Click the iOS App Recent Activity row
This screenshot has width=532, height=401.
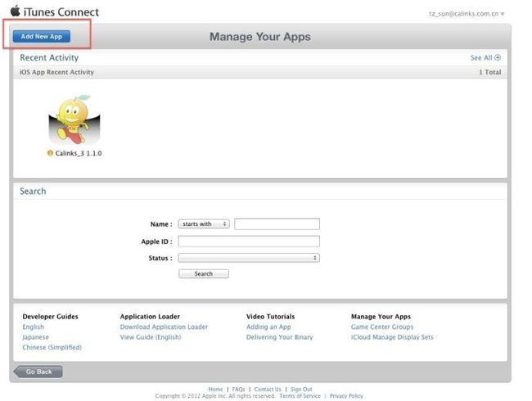tap(260, 72)
